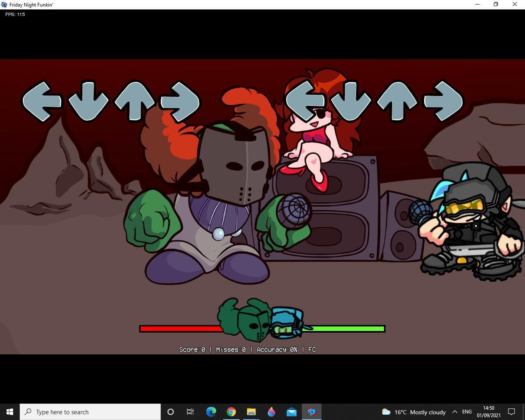The width and height of the screenshot is (525, 420).
Task: Click the red opponent side of health bar
Action: pyautogui.click(x=181, y=329)
